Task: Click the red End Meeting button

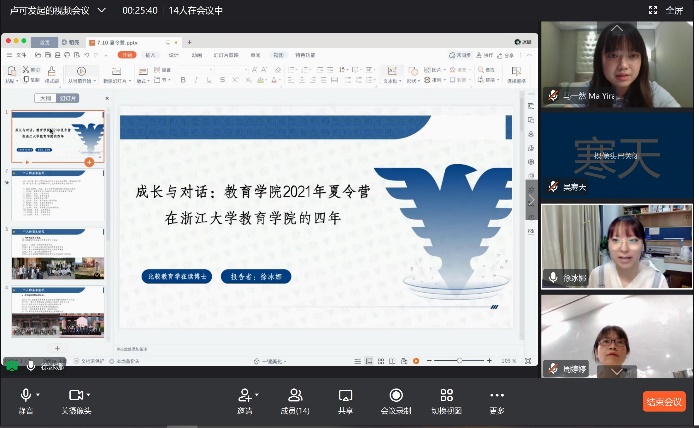Action: tap(664, 401)
